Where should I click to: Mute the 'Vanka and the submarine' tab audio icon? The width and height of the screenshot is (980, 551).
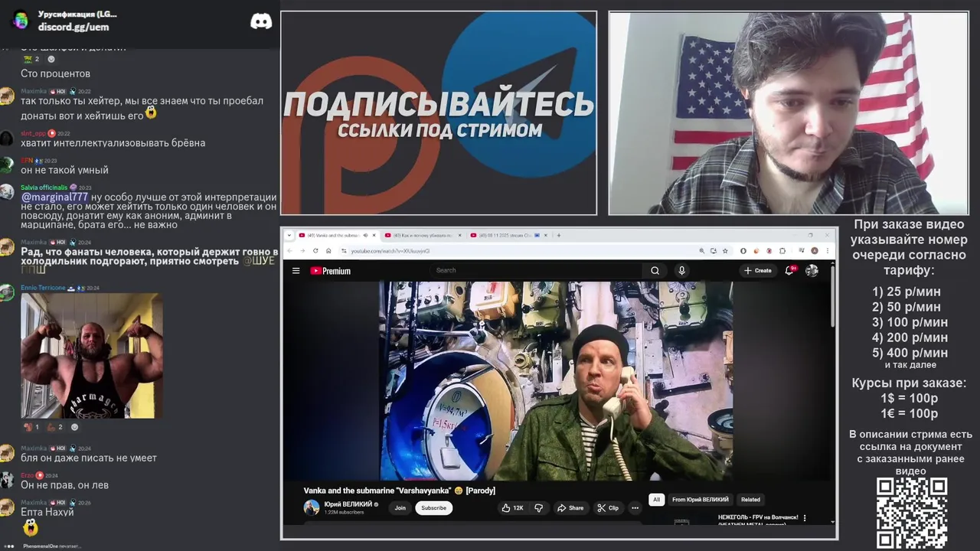pos(365,235)
